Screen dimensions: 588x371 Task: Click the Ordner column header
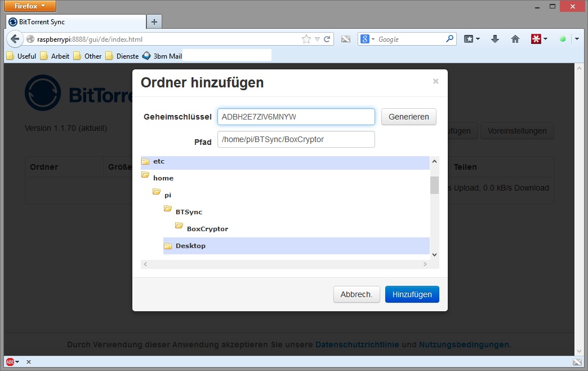pos(44,167)
